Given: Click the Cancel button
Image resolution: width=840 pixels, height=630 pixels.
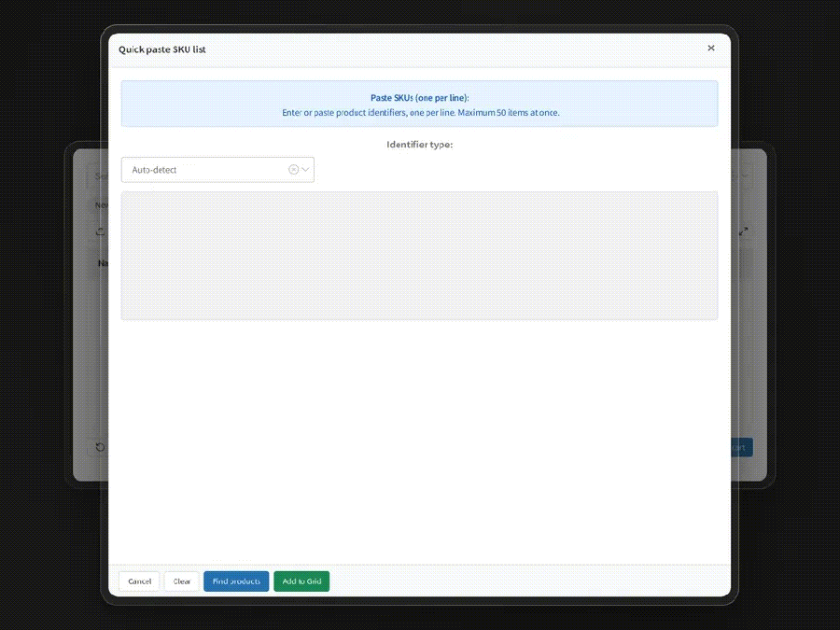Looking at the screenshot, I should [139, 581].
